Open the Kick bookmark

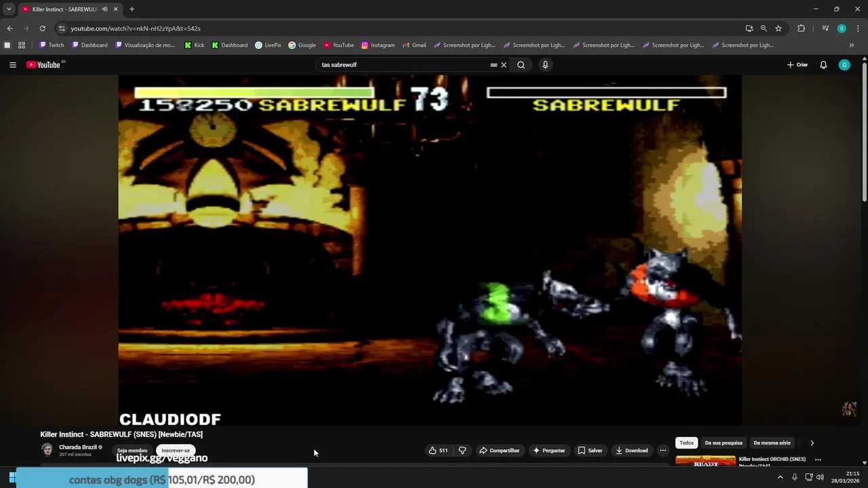pos(194,45)
